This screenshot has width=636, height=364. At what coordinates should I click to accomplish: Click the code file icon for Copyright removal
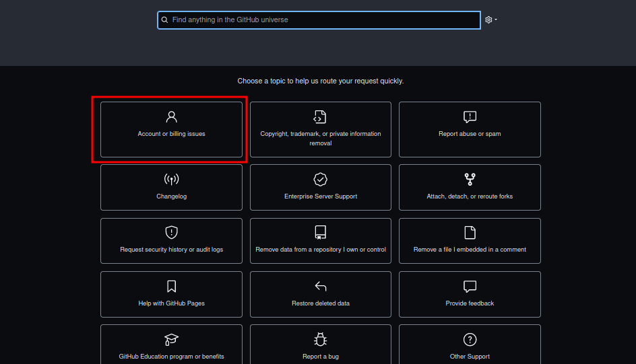320,117
